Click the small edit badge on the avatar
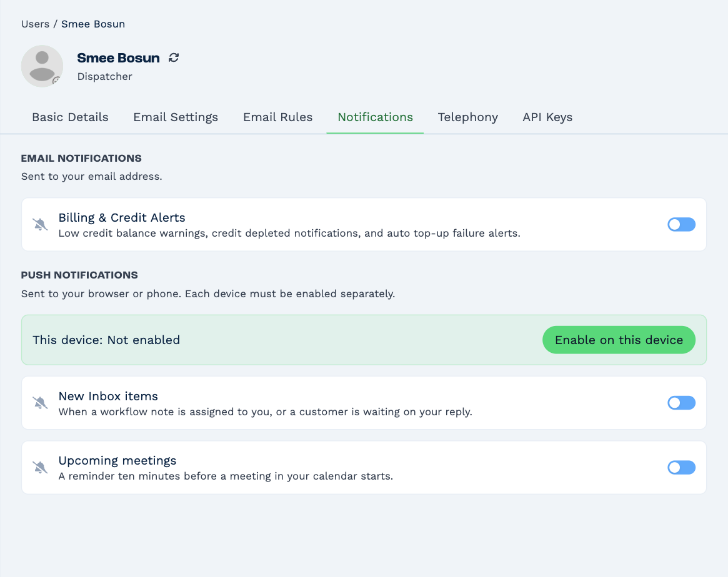The image size is (728, 577). pos(56,80)
